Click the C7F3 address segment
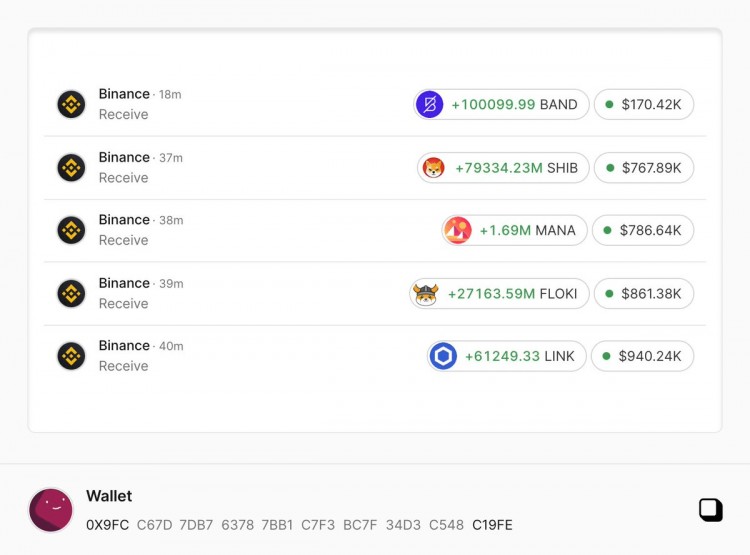The width and height of the screenshot is (750, 555). click(318, 525)
